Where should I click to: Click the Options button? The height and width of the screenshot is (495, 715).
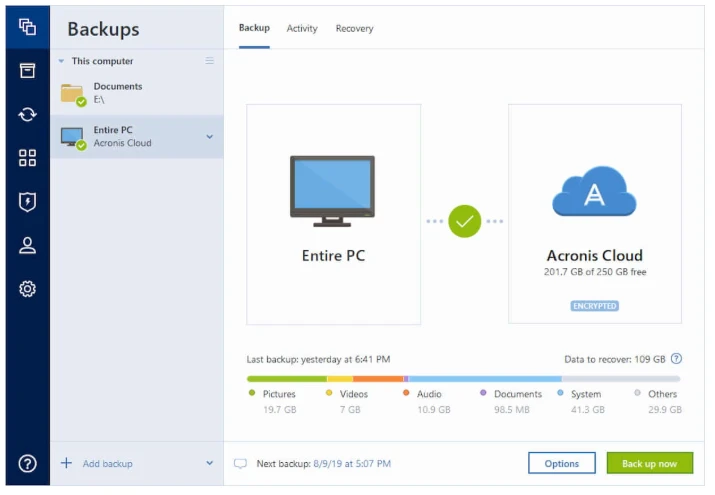click(562, 463)
